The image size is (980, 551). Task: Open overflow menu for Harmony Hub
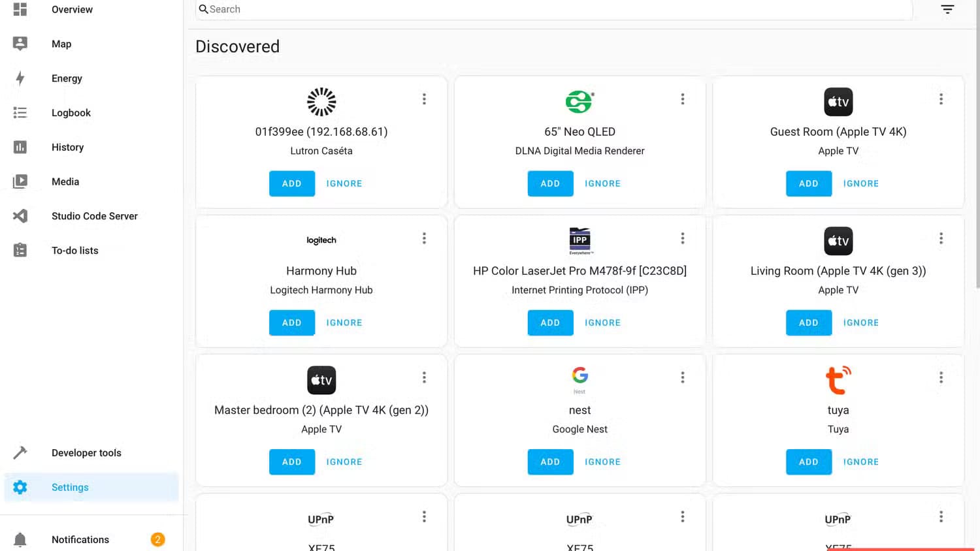click(x=424, y=238)
